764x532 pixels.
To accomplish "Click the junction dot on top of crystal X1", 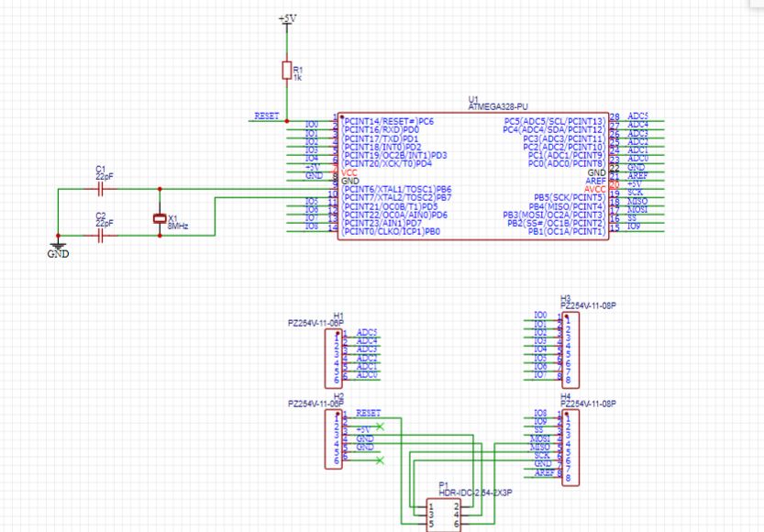I will pyautogui.click(x=160, y=189).
